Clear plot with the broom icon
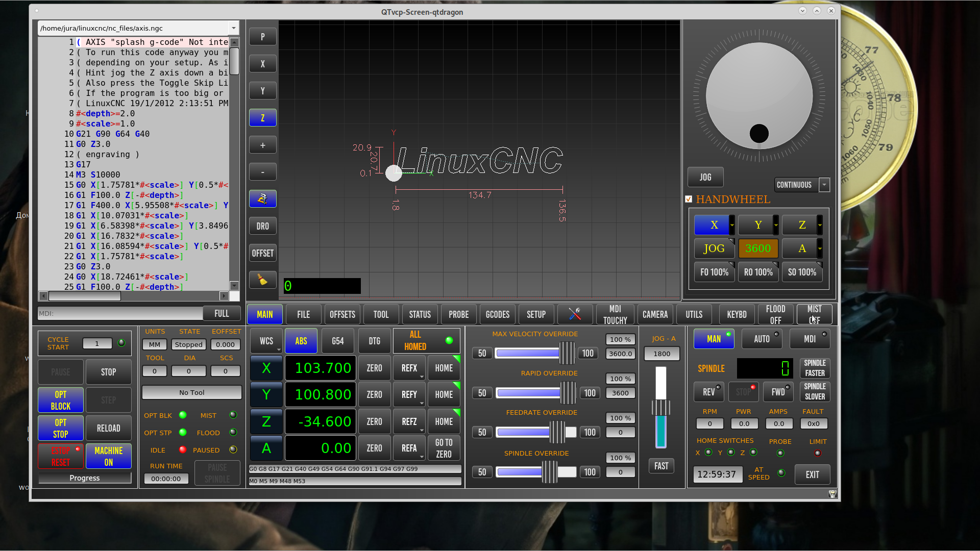The image size is (980, 551). coord(262,280)
